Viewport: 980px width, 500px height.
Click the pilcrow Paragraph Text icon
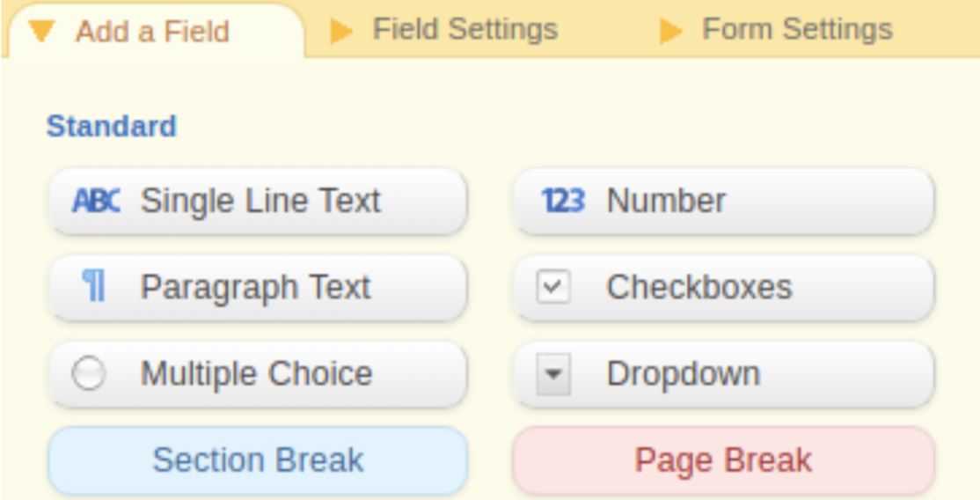tap(93, 287)
